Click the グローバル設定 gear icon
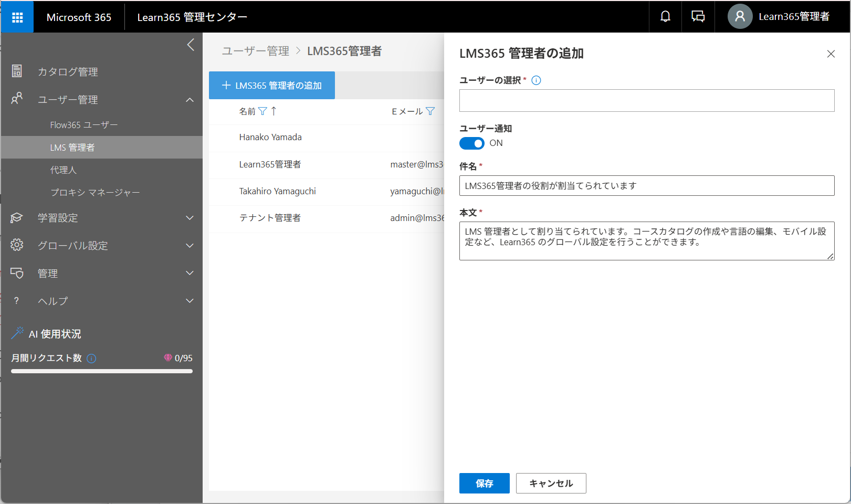Screen dimensions: 851x504 (x=17, y=245)
